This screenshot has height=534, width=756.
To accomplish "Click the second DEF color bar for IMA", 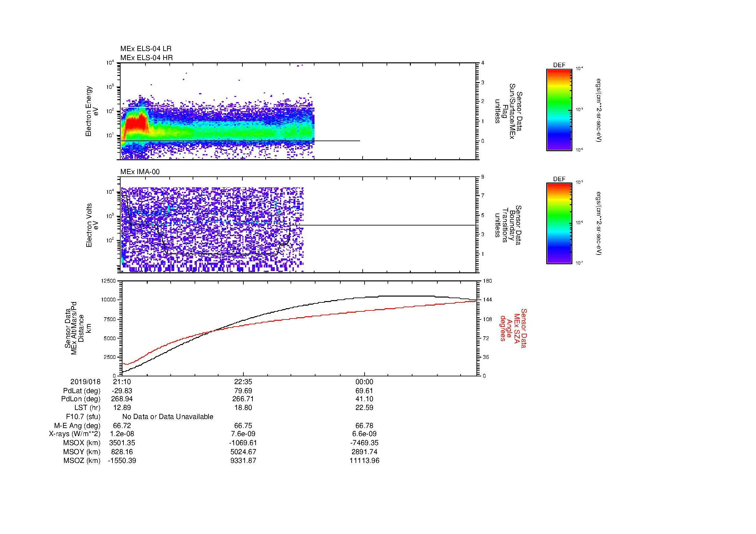I will (559, 224).
